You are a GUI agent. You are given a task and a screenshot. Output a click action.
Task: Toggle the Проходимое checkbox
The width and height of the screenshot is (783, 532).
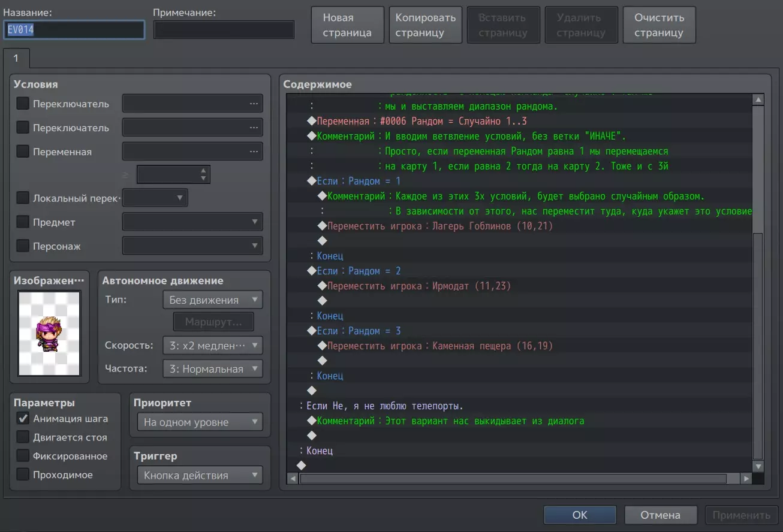coord(23,474)
